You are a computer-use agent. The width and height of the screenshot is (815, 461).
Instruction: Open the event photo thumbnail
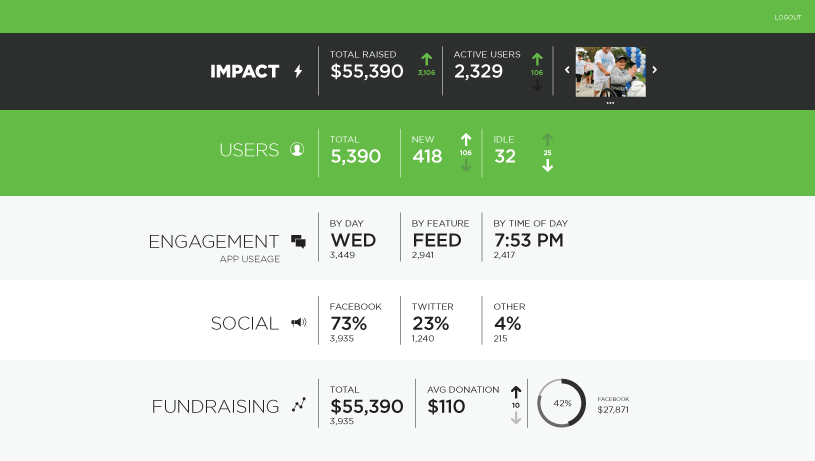pos(611,72)
